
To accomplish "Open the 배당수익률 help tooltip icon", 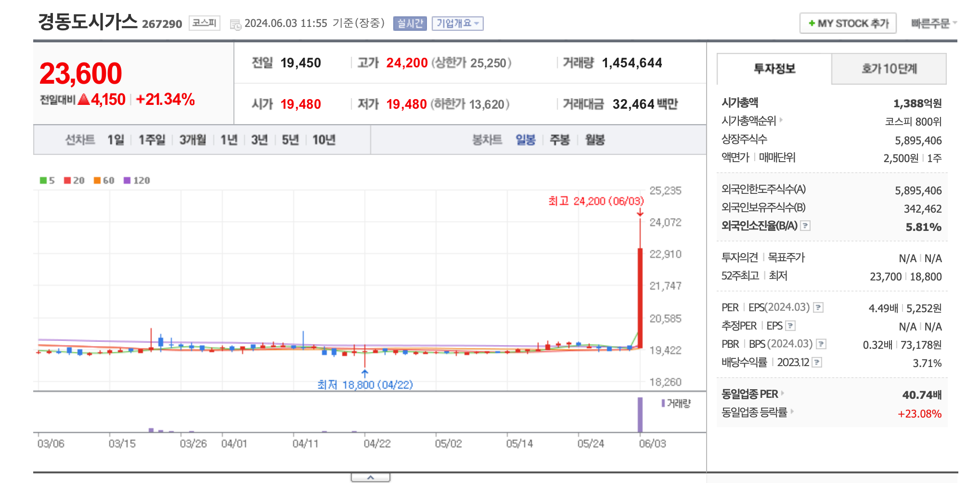I will [817, 362].
